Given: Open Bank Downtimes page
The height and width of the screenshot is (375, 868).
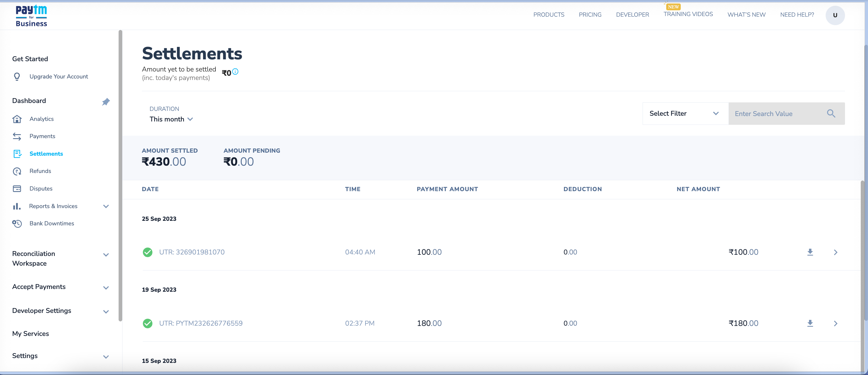Looking at the screenshot, I should (51, 223).
